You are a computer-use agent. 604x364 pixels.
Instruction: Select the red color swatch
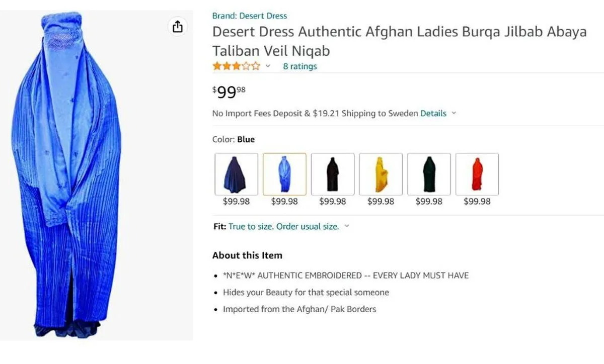pos(477,174)
